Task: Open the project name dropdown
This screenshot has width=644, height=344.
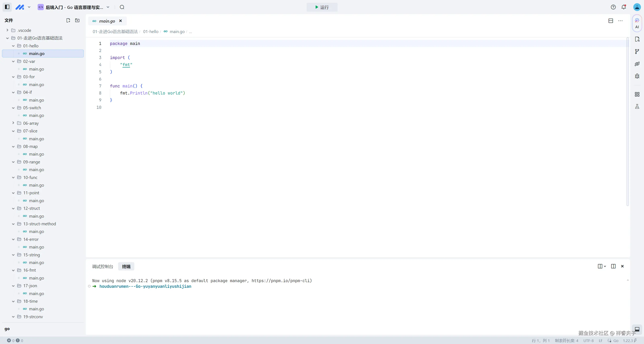Action: tap(108, 7)
